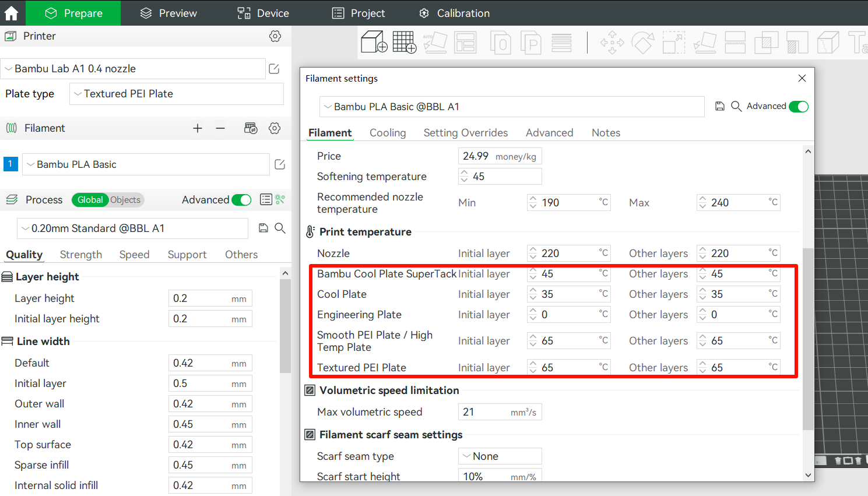This screenshot has width=868, height=496.
Task: Switch Process scope to Global
Action: pyautogui.click(x=90, y=200)
